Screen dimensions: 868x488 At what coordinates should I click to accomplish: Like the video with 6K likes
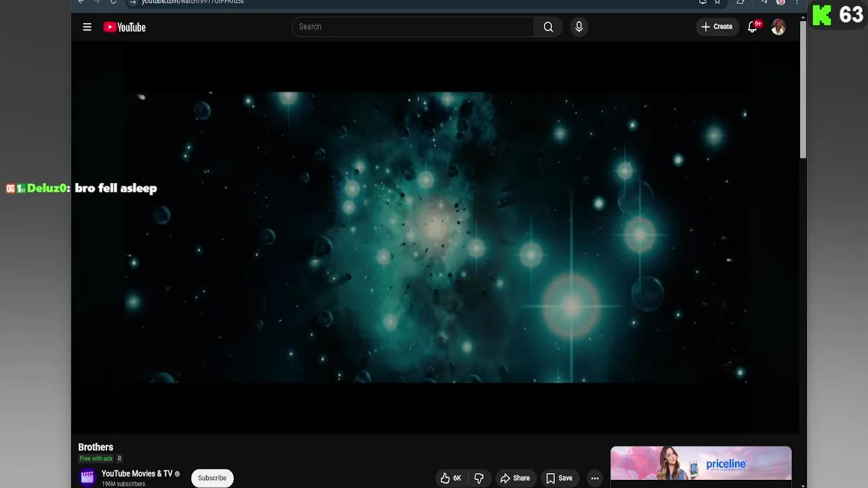pos(451,479)
